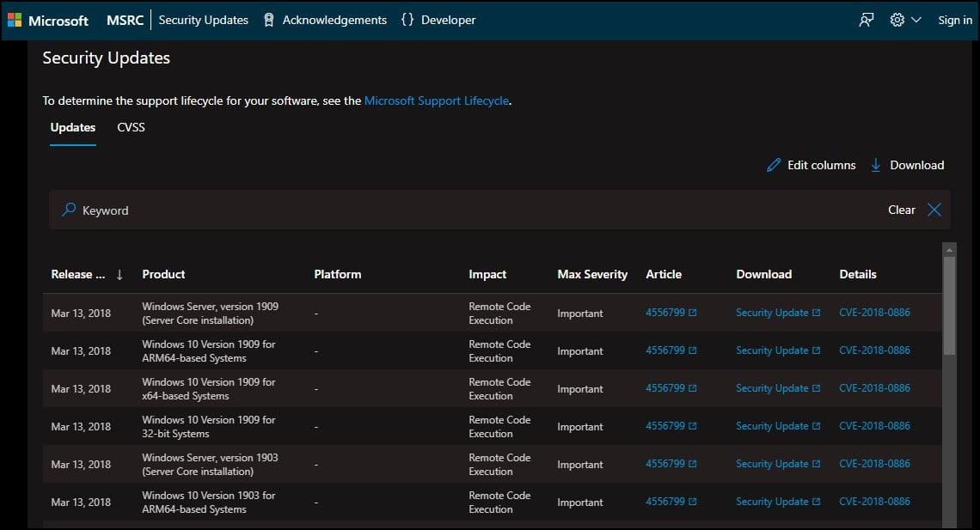Select "Windows 10 Version 1909 for x64-based Systems"
This screenshot has width=980, height=530.
(209, 389)
